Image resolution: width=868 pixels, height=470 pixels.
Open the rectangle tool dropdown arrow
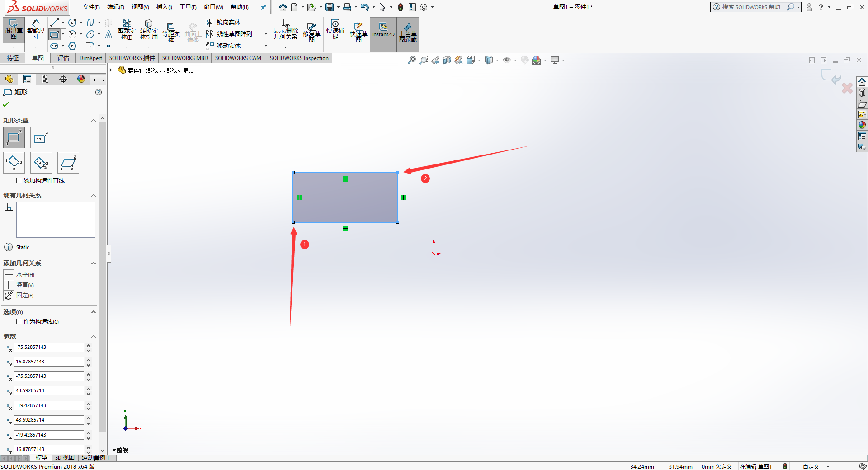(x=63, y=34)
